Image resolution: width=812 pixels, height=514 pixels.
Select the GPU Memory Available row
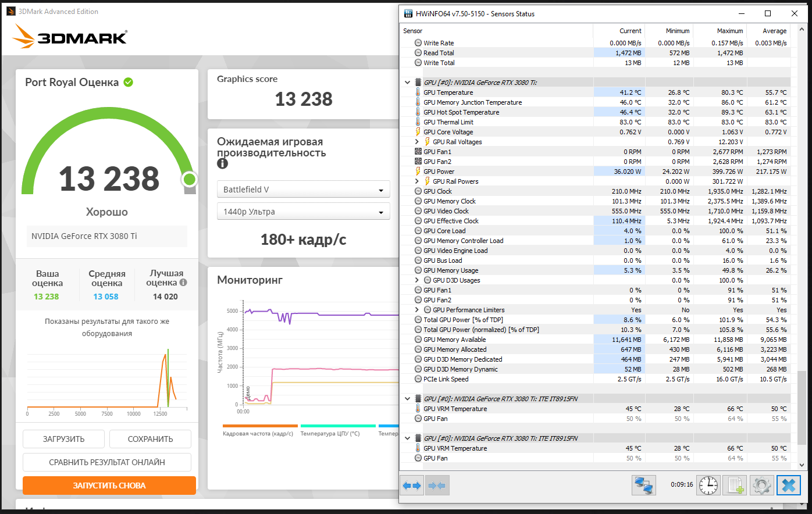click(x=595, y=340)
